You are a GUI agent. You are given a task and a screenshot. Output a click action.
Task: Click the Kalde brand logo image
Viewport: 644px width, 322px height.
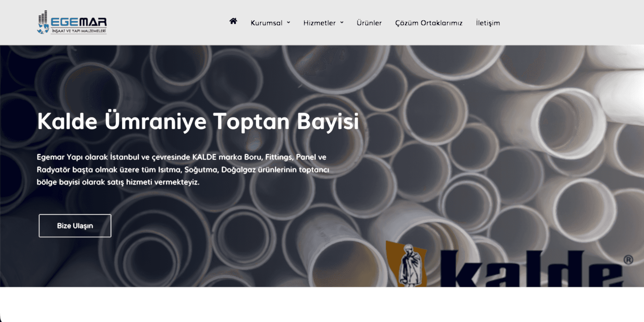[509, 264]
